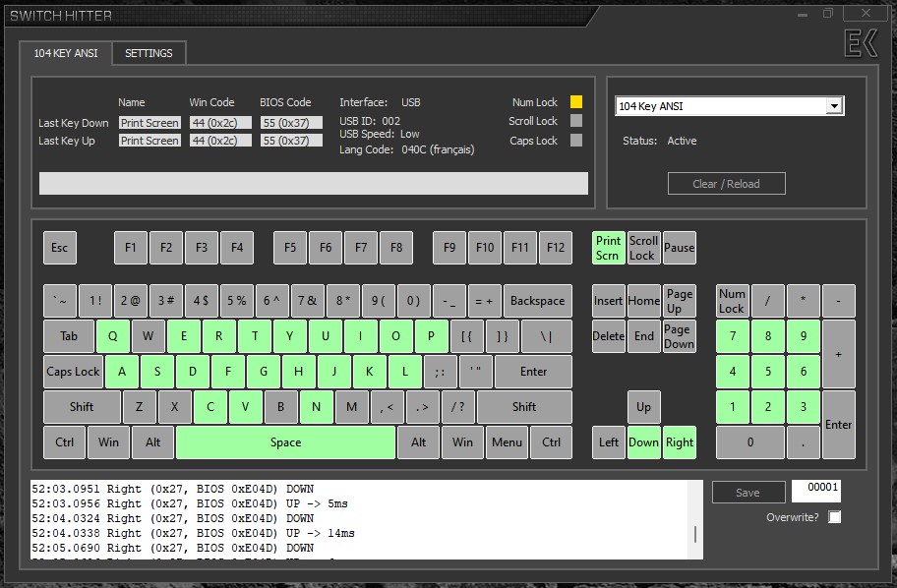Click the numpad slash key

tap(768, 301)
